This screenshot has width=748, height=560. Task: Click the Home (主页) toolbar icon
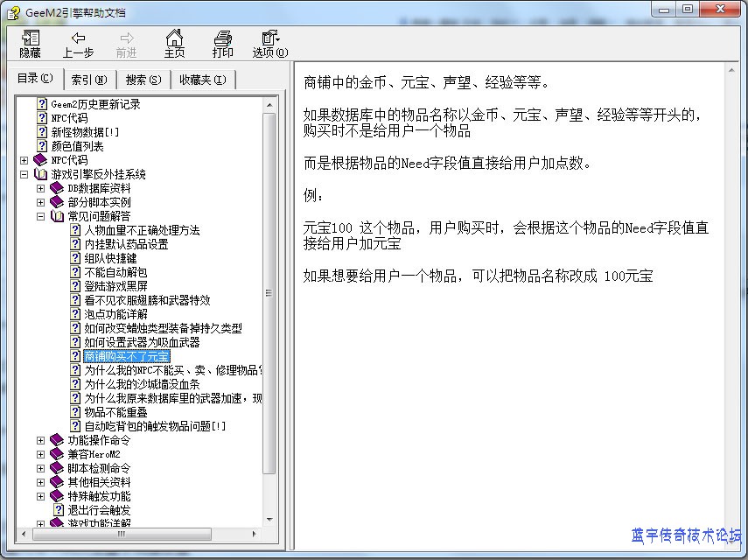(175, 38)
